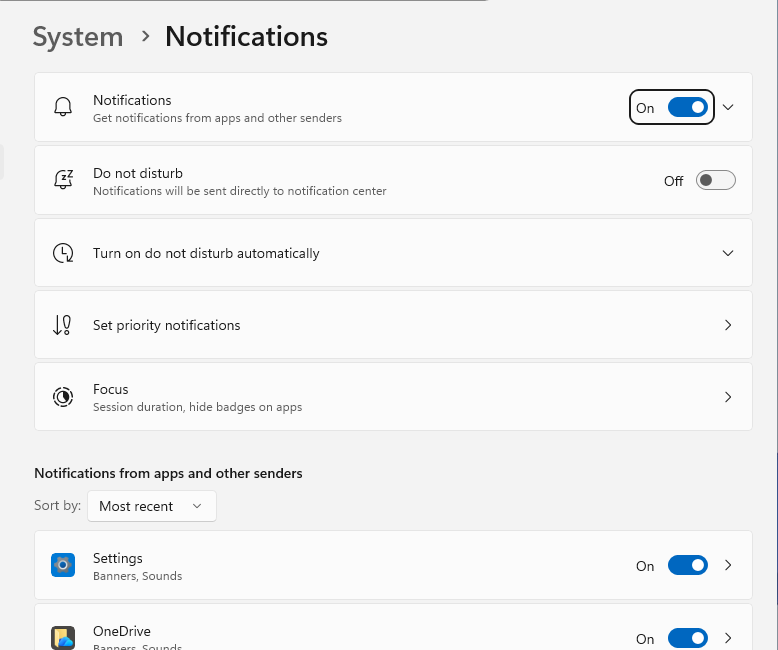Open the Sort by Most recent dropdown
This screenshot has width=778, height=650.
[152, 506]
